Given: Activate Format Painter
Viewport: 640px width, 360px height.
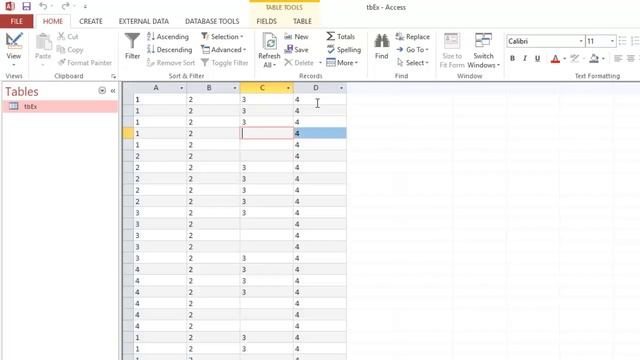Looking at the screenshot, I should [84, 62].
